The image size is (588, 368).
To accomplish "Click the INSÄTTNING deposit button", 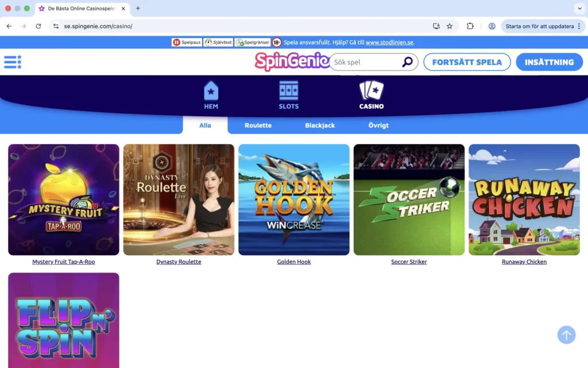I will [x=549, y=62].
